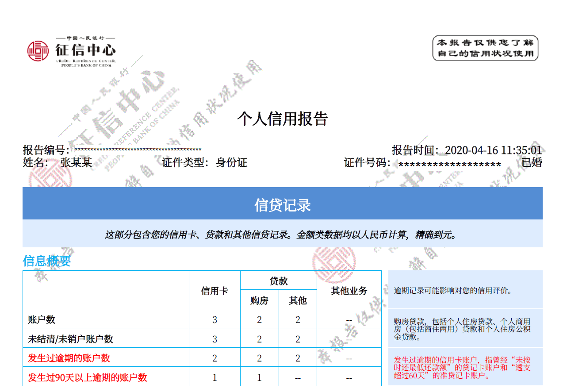Image resolution: width=567 pixels, height=392 pixels.
Task: Click the 账户数 row label
Action: click(42, 319)
